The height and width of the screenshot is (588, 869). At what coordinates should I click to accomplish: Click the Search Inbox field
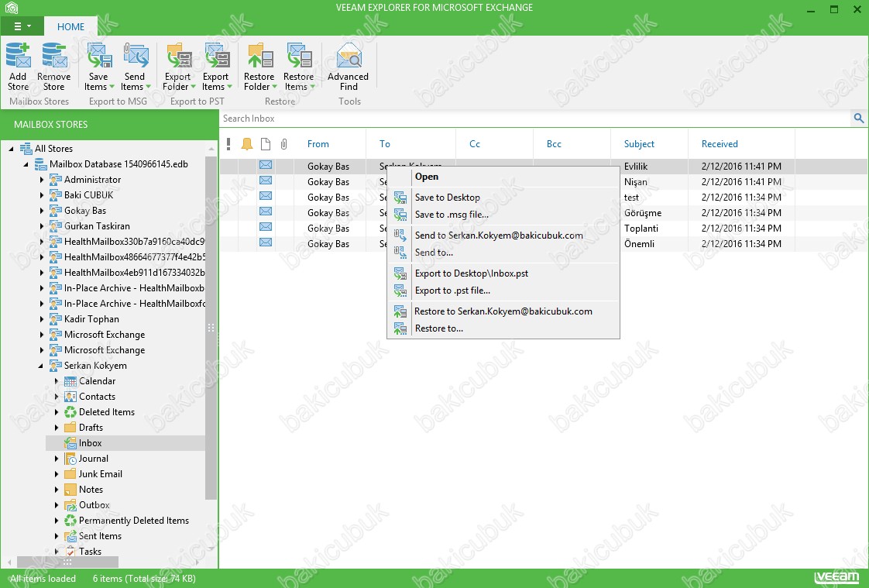(x=535, y=119)
